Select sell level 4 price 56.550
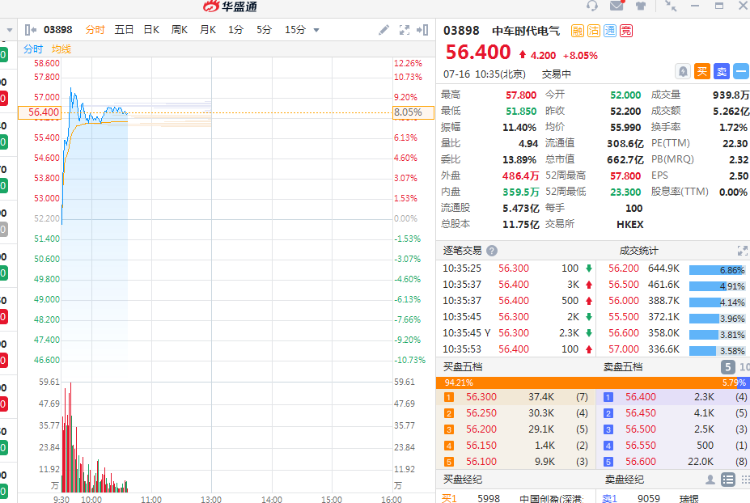The height and width of the screenshot is (503, 750). 640,446
